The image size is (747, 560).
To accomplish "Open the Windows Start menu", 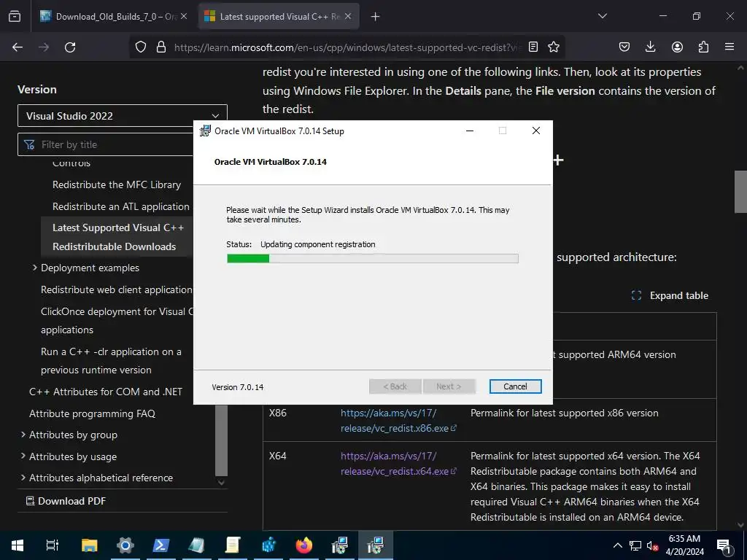I will (x=18, y=545).
